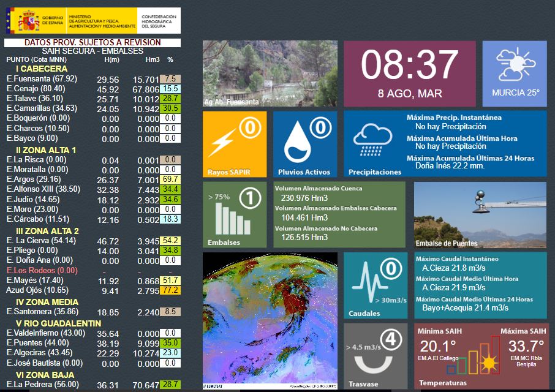Click the E.Algeciras (43.45) row label
Screen dimensions: 555x392
pos(39,353)
